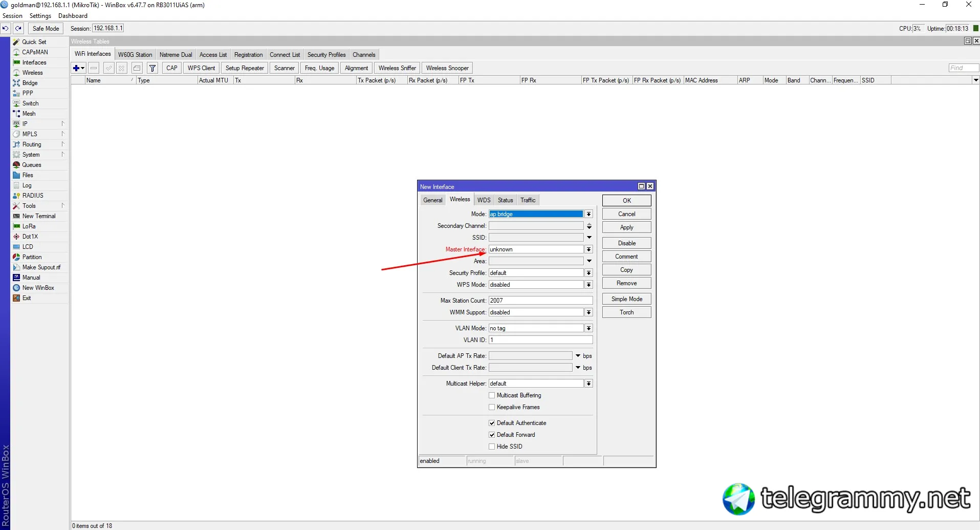Image resolution: width=980 pixels, height=530 pixels.
Task: Open Mesh in the sidebar
Action: (x=29, y=114)
